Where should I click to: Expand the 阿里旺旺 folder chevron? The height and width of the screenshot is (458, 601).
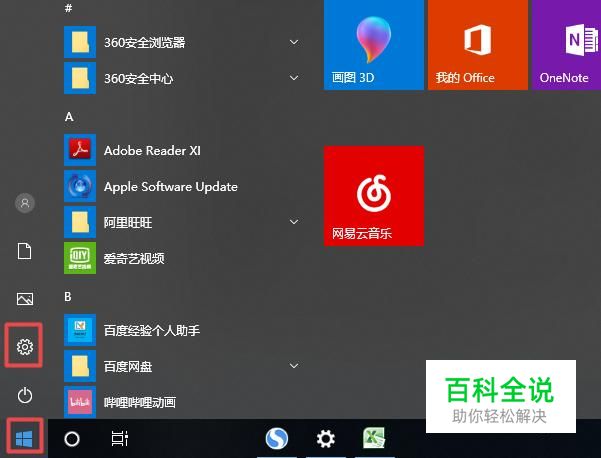pos(294,222)
